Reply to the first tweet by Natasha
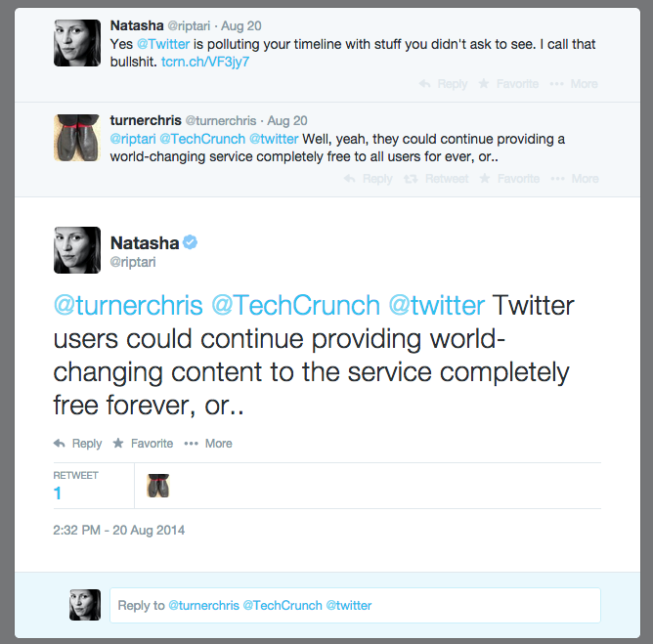Viewport: 653px width, 644px height. click(x=443, y=84)
